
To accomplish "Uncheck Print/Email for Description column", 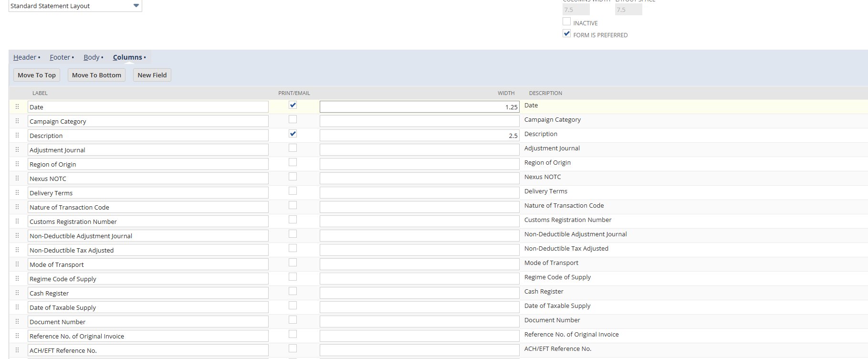I will point(293,134).
